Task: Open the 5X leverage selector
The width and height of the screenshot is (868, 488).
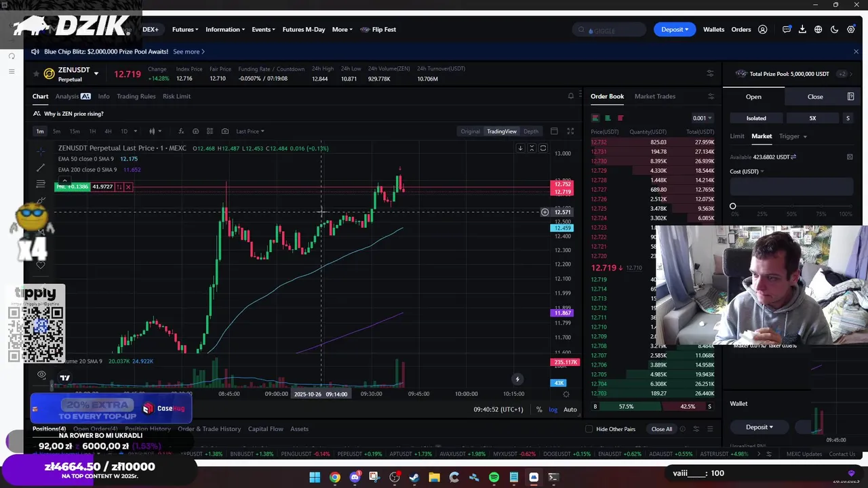Action: (x=812, y=119)
